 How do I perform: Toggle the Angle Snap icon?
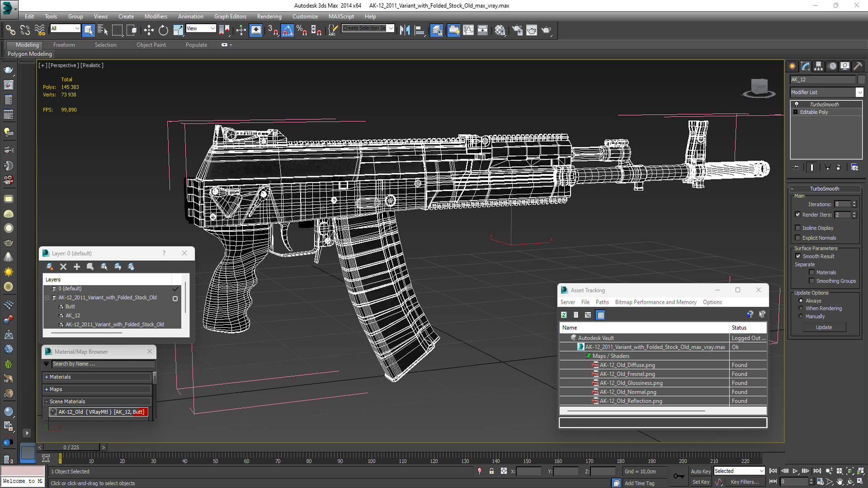[x=288, y=30]
